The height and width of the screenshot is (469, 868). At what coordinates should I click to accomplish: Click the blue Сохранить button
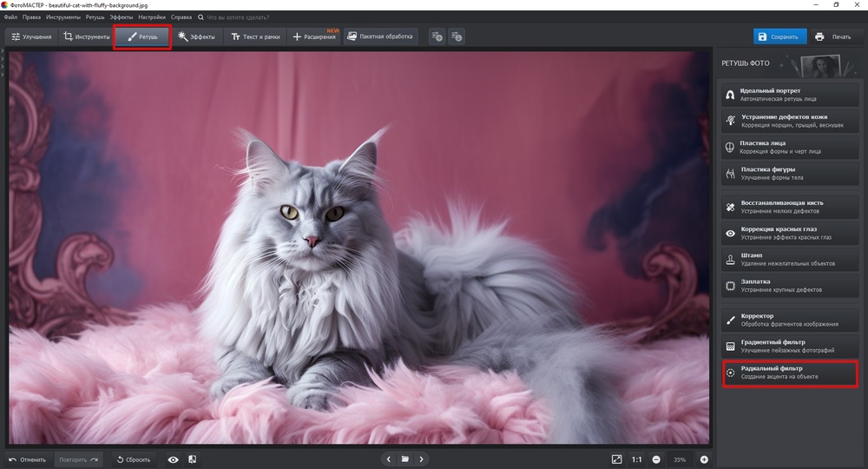778,36
